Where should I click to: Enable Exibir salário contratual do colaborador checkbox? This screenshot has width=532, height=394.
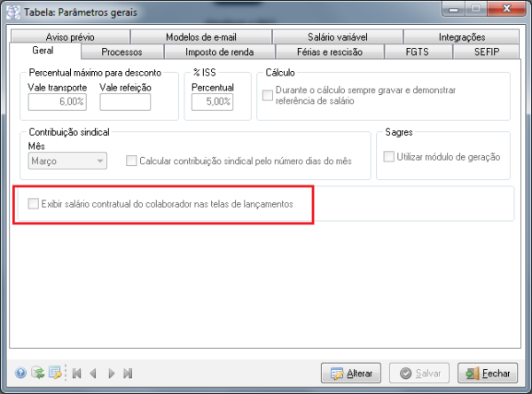tap(34, 204)
